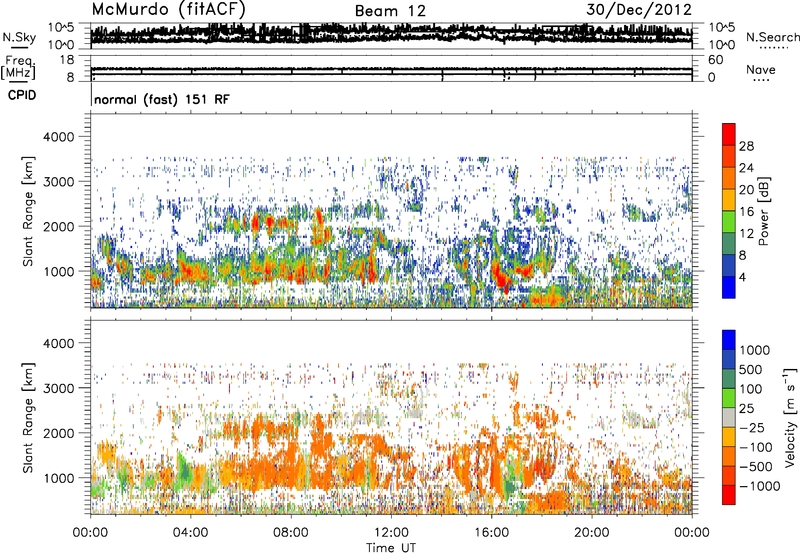Click the CPID label
Image resolution: width=800 pixels, height=554 pixels.
(x=22, y=95)
